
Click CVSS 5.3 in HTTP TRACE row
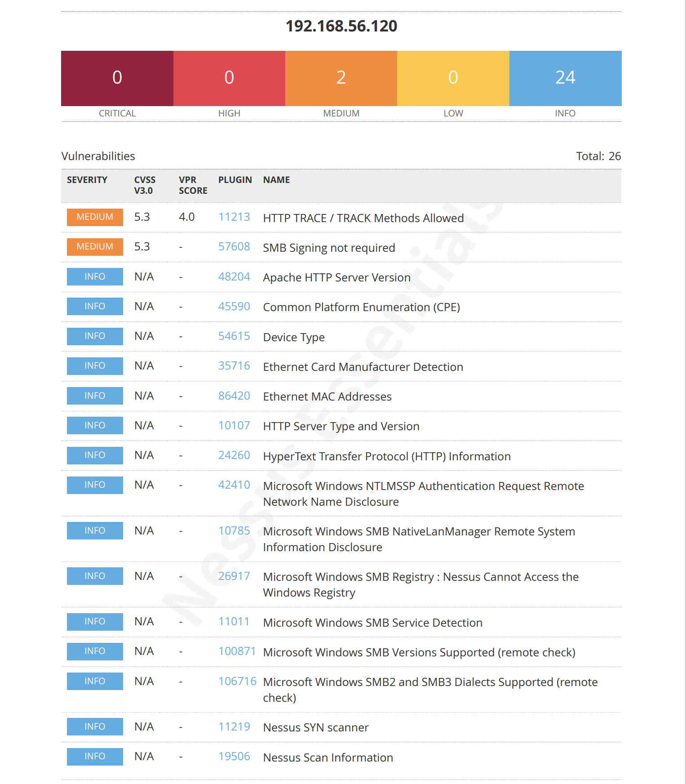[142, 217]
